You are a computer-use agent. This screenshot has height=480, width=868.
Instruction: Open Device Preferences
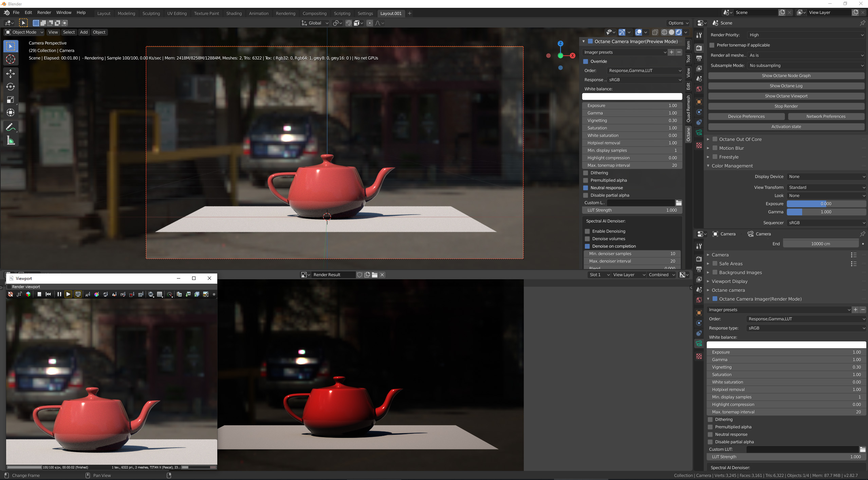point(746,117)
